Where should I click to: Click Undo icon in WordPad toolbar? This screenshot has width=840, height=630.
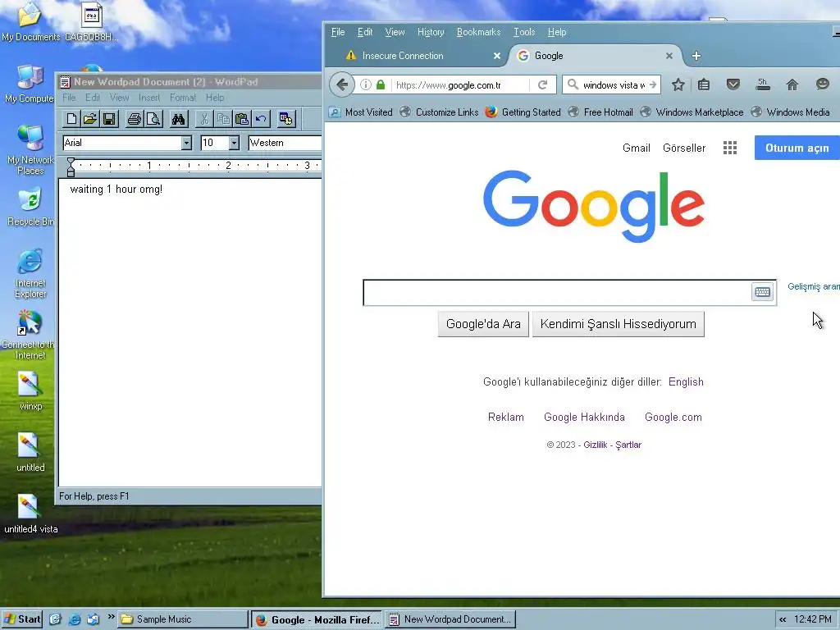[262, 119]
